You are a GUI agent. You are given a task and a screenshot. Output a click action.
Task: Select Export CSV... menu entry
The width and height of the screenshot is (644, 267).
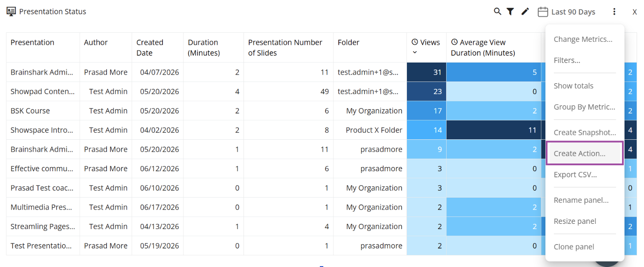[575, 175]
